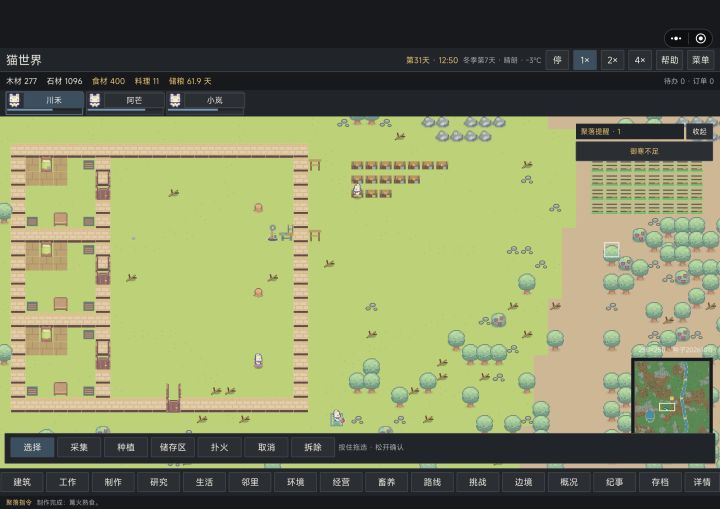The image size is (720, 509).
Task: Open the 存档 save tab
Action: point(660,482)
